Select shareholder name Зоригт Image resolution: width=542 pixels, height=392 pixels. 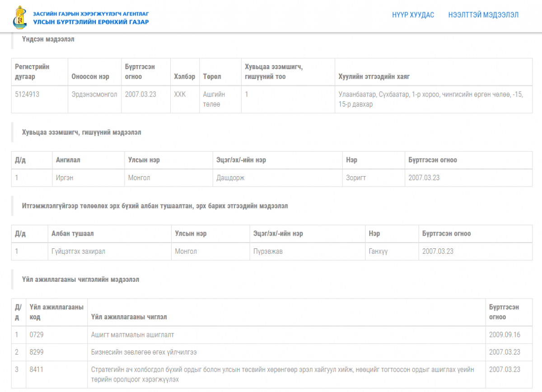click(356, 177)
